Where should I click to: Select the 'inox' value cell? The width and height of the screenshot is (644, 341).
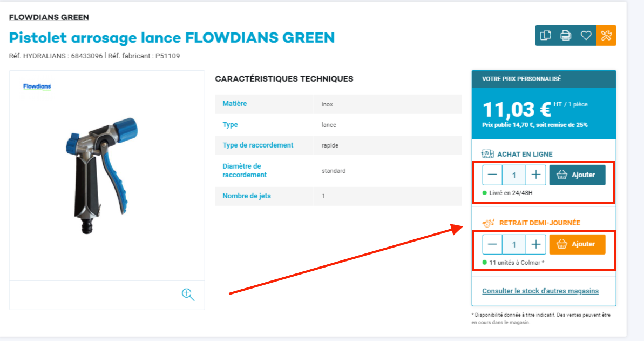[x=388, y=104]
